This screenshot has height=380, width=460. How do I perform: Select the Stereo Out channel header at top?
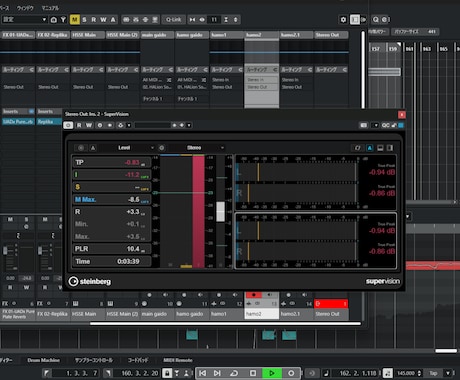coord(331,35)
